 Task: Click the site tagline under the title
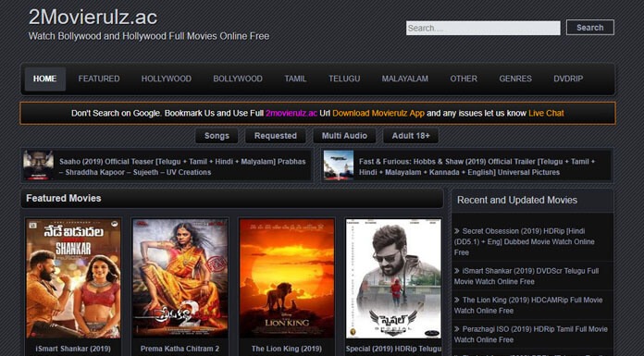click(x=149, y=36)
